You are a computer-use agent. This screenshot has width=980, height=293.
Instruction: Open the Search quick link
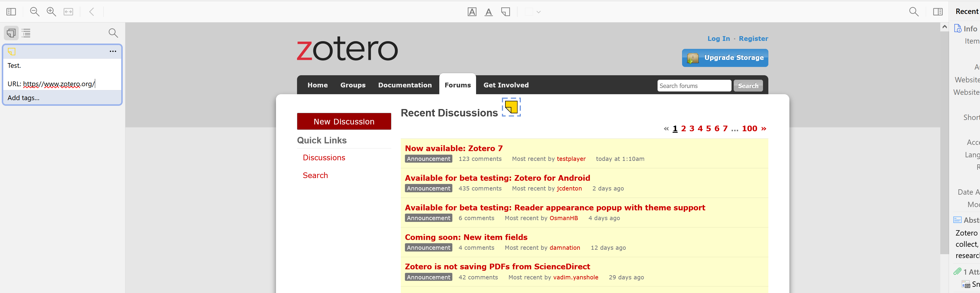(315, 175)
